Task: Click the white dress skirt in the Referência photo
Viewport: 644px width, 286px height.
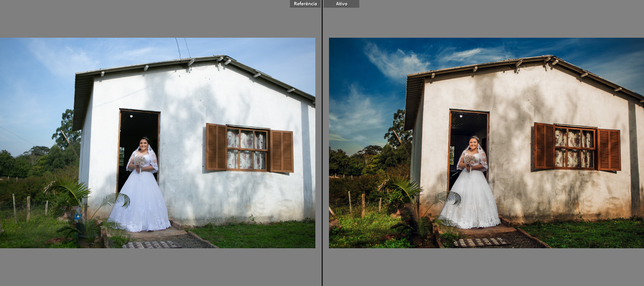Action: click(x=140, y=204)
